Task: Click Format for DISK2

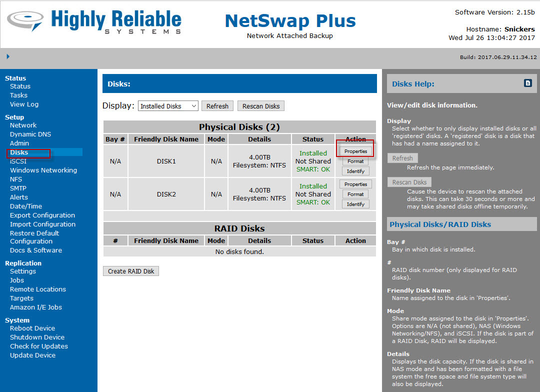Action: click(x=355, y=194)
